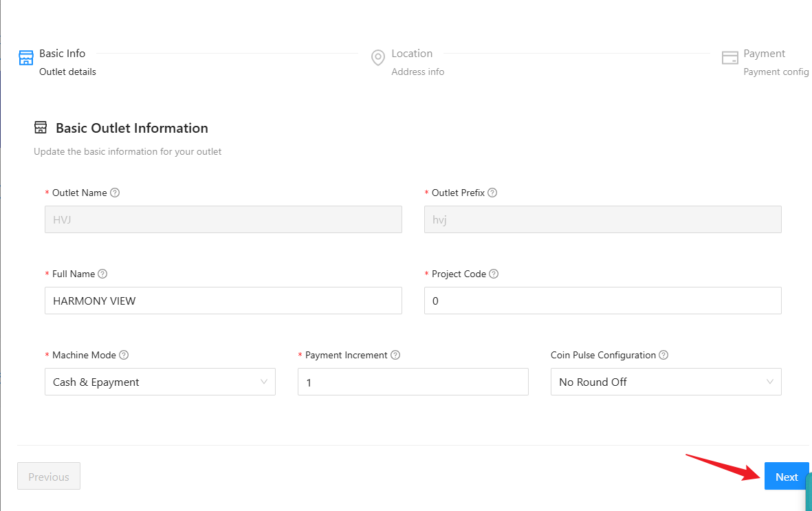This screenshot has width=812, height=511.
Task: Click the 'Address info' step subtitle
Action: pyautogui.click(x=418, y=72)
